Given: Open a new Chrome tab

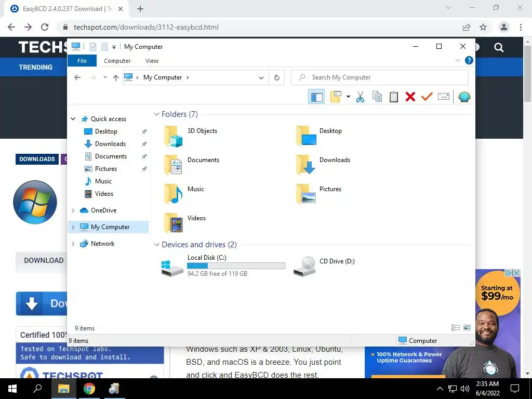Looking at the screenshot, I should click(140, 9).
